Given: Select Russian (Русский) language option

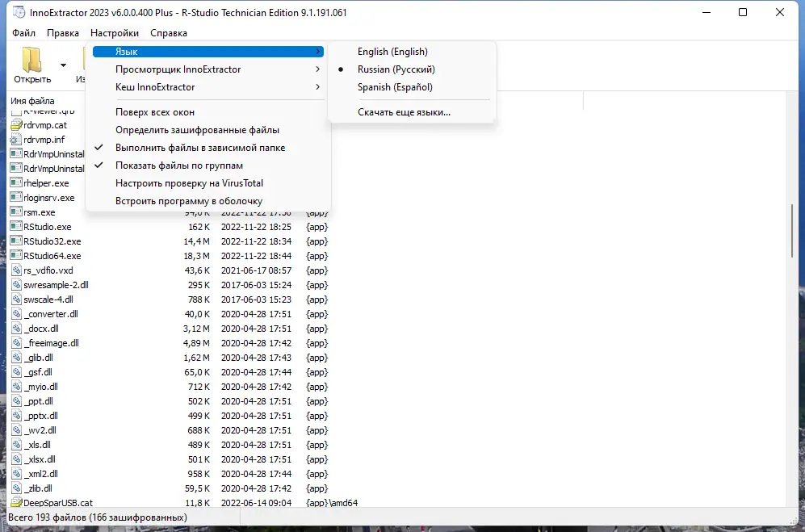Looking at the screenshot, I should coord(413,69).
